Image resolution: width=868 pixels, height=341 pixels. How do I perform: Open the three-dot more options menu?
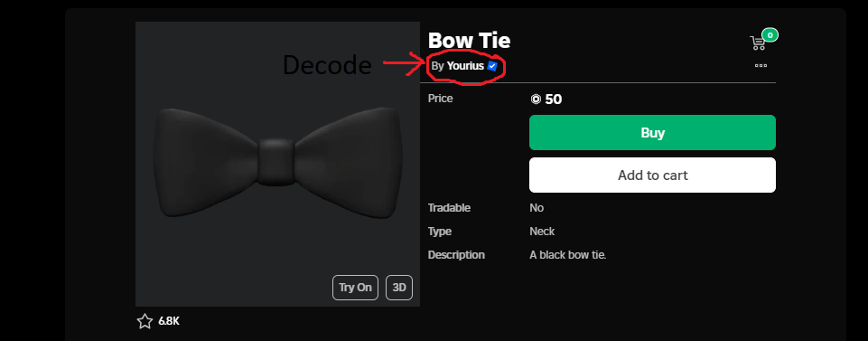761,65
